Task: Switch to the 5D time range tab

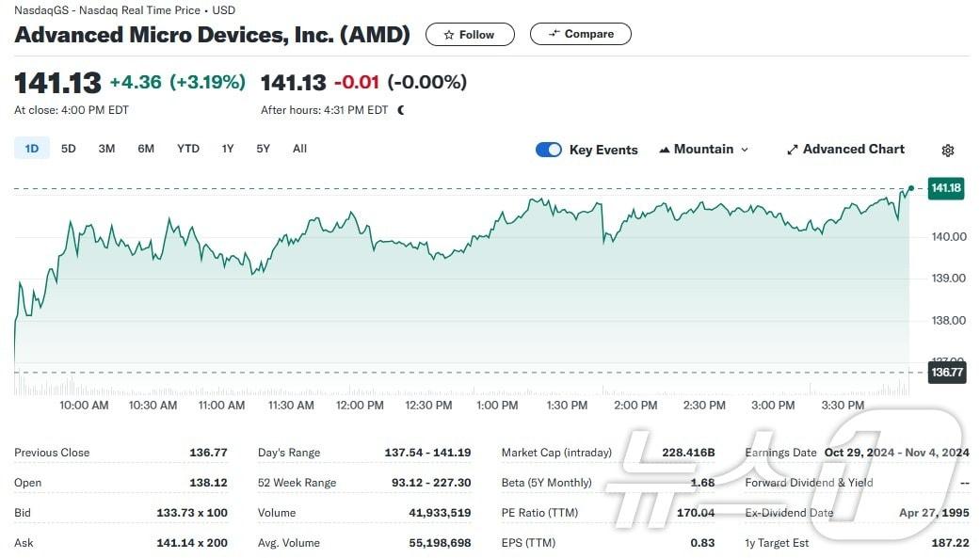Action: pos(68,149)
